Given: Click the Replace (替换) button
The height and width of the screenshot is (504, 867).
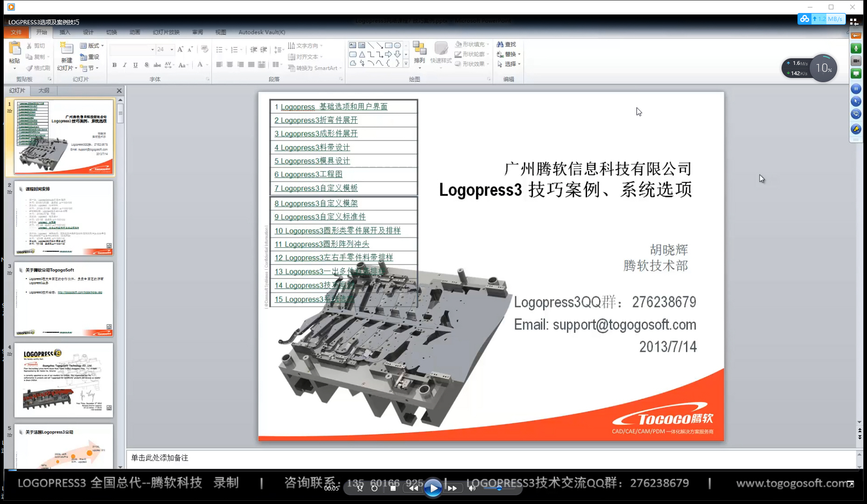Looking at the screenshot, I should [x=509, y=54].
